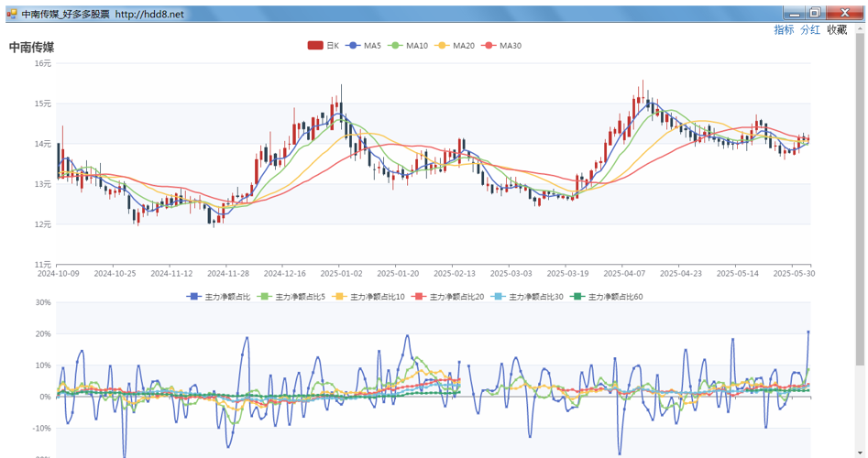
Task: Maximize the window using title bar button
Action: (815, 13)
